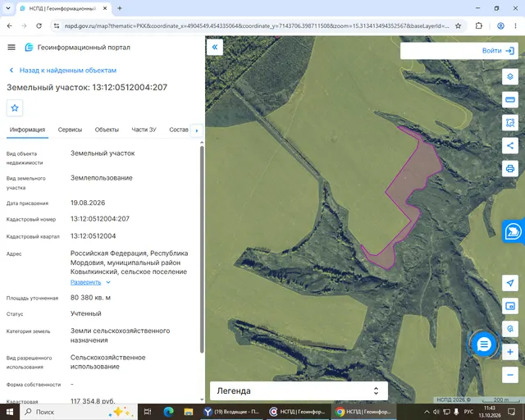The height and width of the screenshot is (420, 525).
Task: Switch keyboard language РУС indicator
Action: [468, 412]
